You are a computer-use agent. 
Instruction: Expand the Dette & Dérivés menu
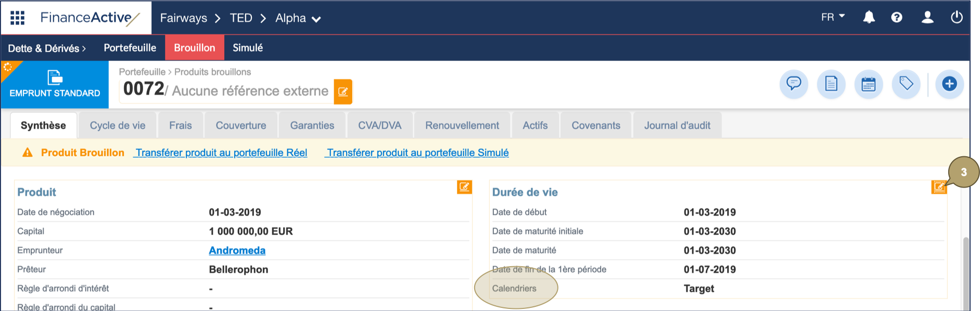coord(47,48)
